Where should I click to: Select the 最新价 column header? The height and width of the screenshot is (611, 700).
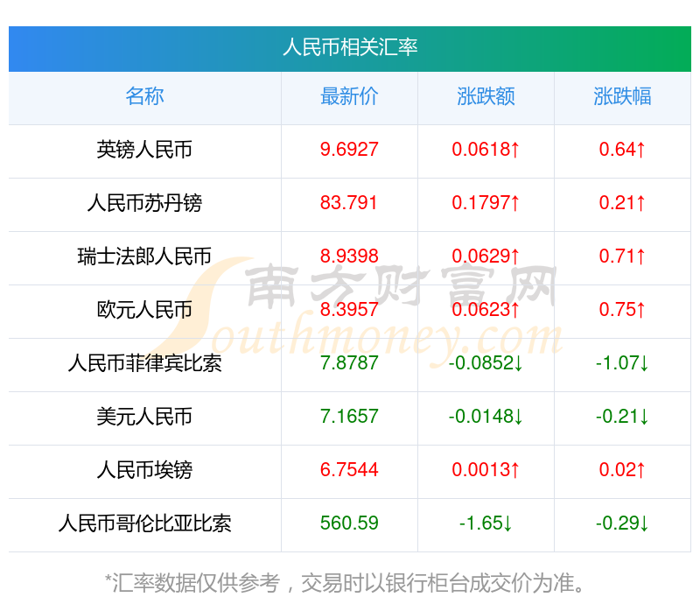[x=349, y=96]
